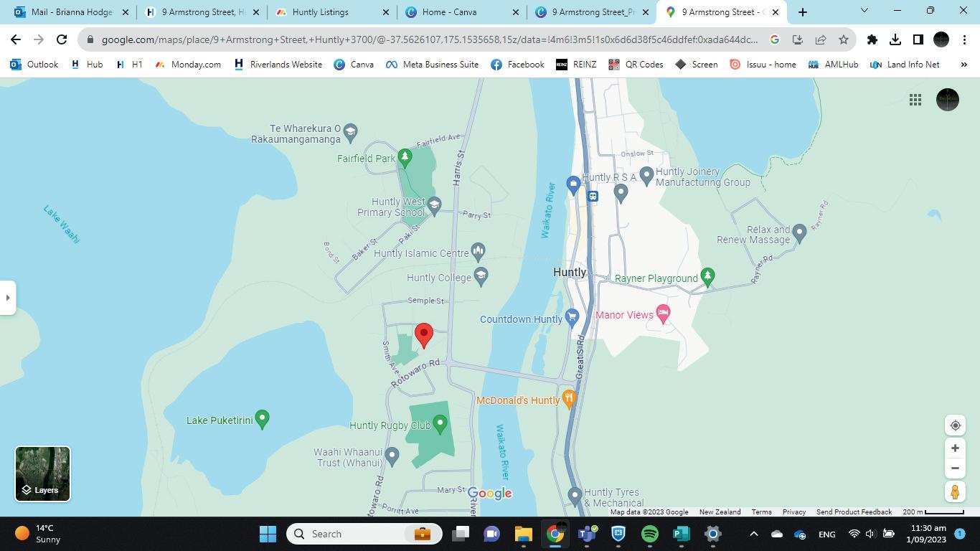Open the AMLHub bookmark
Screen dimensions: 980x551
pyautogui.click(x=833, y=65)
